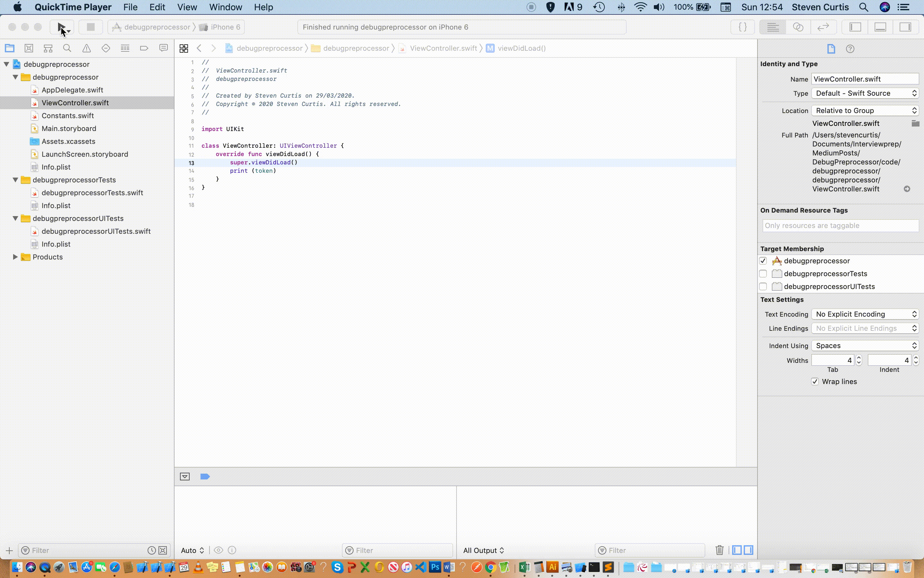This screenshot has width=924, height=578.
Task: Open the Window menu
Action: (x=226, y=7)
